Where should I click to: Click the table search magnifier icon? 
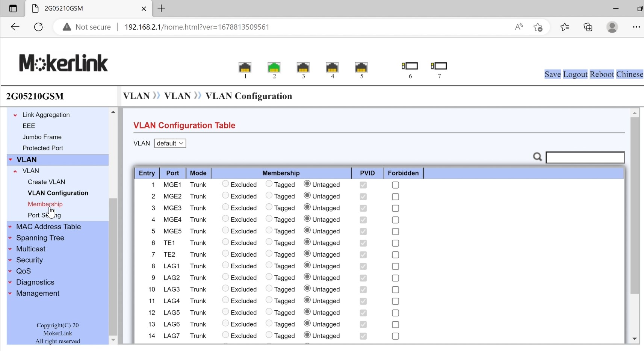[537, 157]
